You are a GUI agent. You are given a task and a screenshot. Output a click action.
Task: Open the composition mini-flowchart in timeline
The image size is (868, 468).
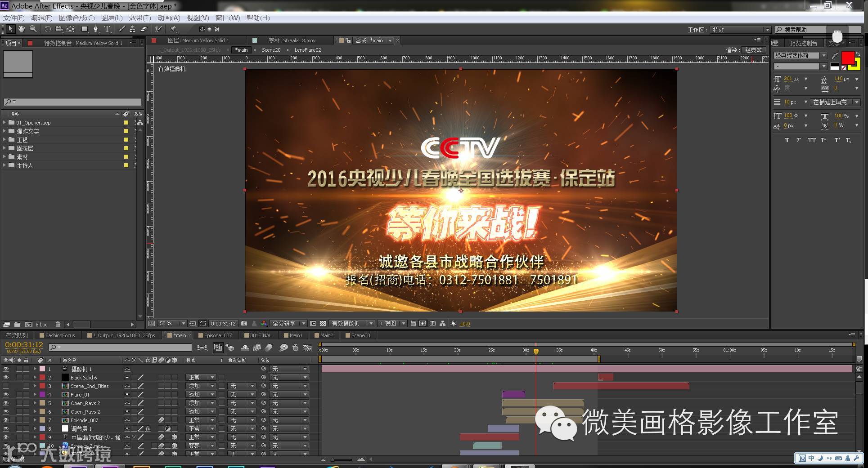(202, 348)
